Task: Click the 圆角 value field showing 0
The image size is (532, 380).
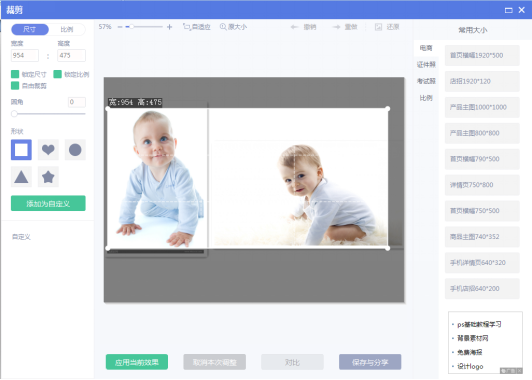Action: pos(77,102)
